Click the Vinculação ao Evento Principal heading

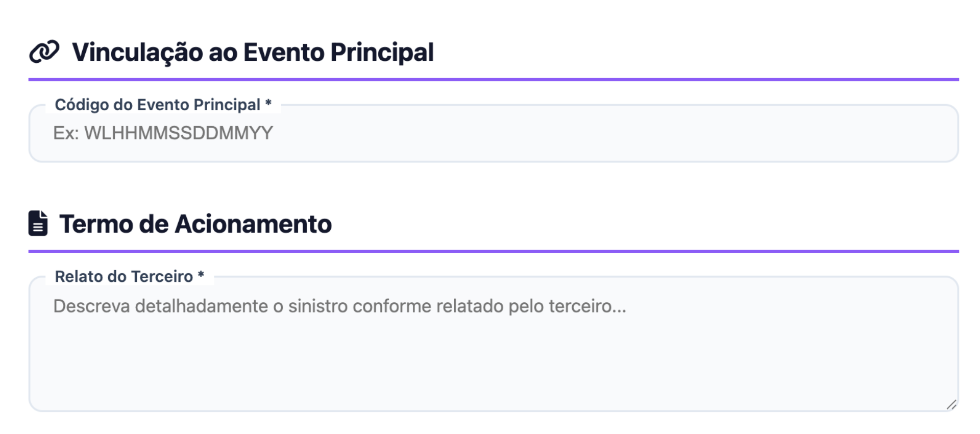tap(254, 51)
